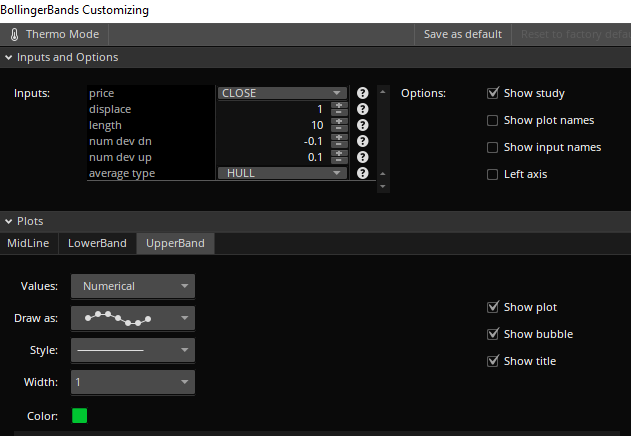
Task: Switch to the MidLine tab
Action: tap(28, 243)
